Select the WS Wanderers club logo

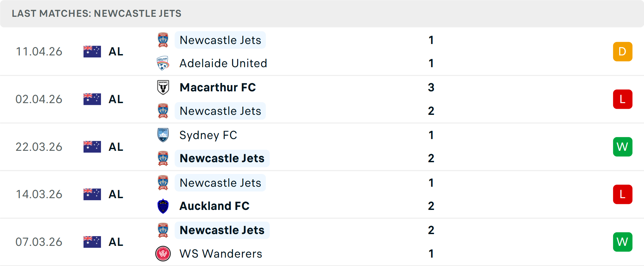pos(163,254)
